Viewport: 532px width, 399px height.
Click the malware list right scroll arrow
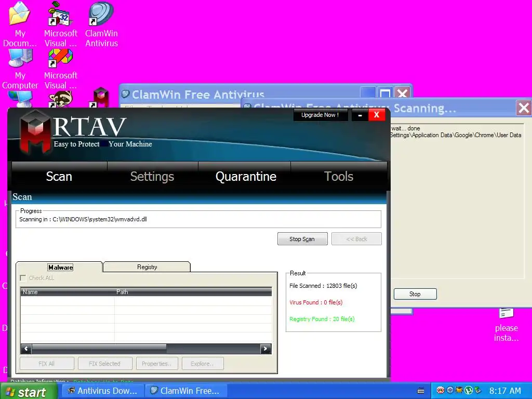[265, 349]
